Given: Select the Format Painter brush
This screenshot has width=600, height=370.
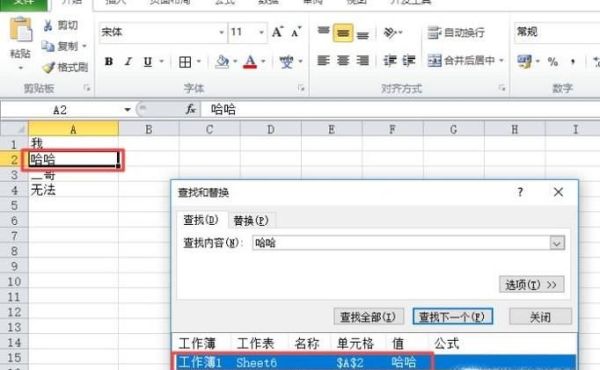Looking at the screenshot, I should [48, 68].
